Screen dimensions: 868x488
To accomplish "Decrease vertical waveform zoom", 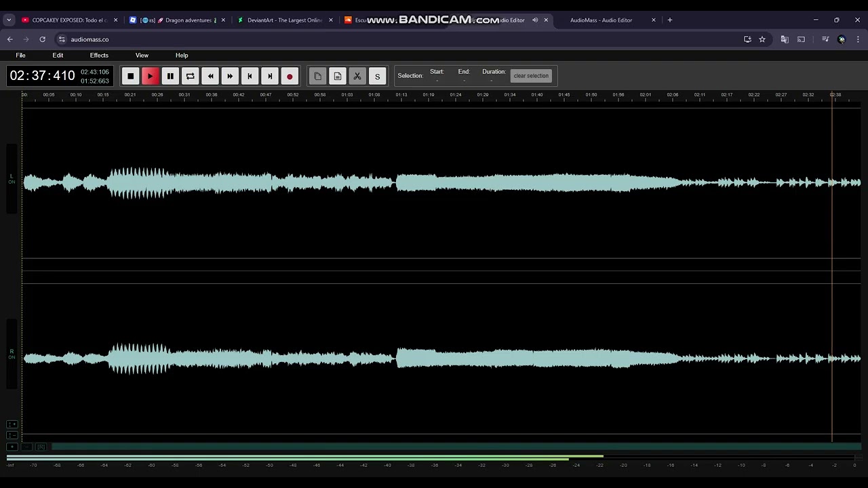I will pos(12,434).
